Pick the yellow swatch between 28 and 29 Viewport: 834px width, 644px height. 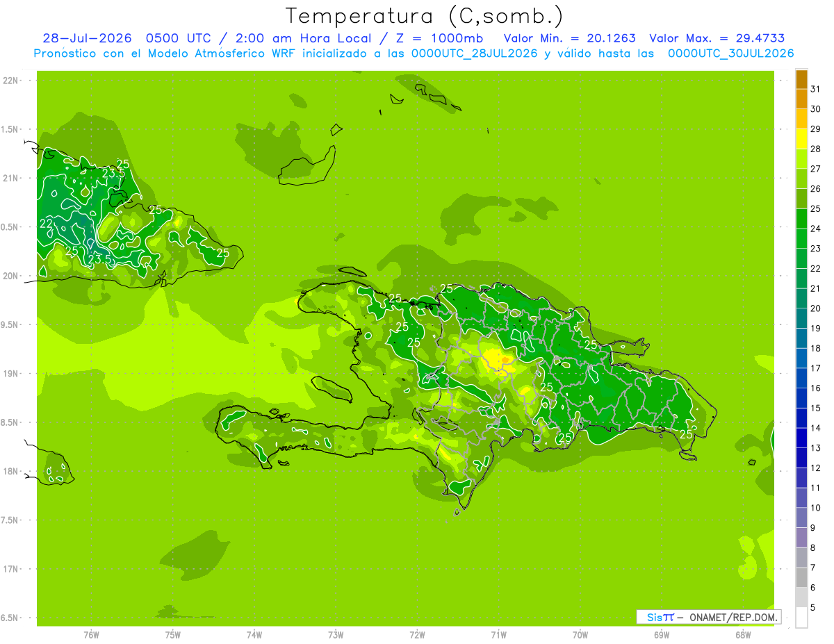[801, 139]
